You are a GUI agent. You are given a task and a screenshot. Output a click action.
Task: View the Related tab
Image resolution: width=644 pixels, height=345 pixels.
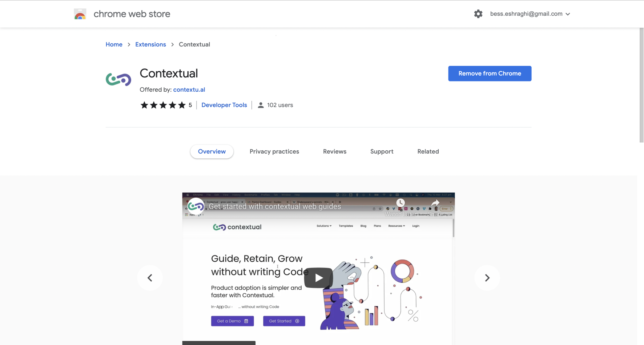click(428, 151)
